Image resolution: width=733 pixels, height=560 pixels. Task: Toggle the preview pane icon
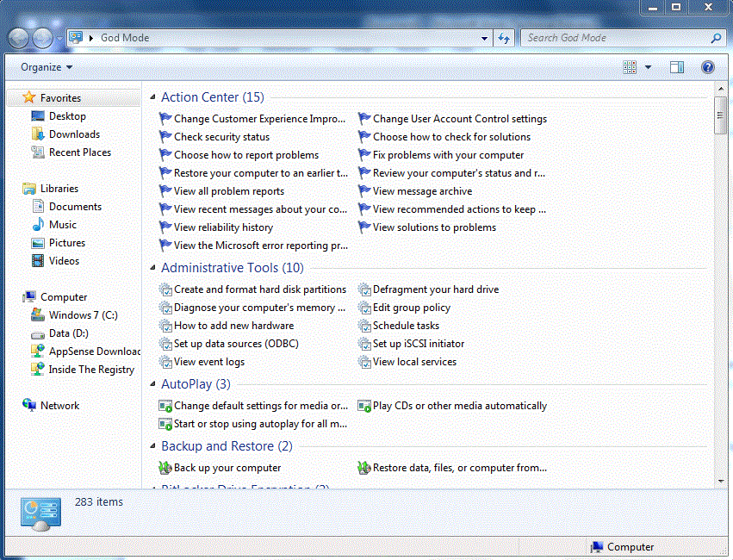(677, 67)
